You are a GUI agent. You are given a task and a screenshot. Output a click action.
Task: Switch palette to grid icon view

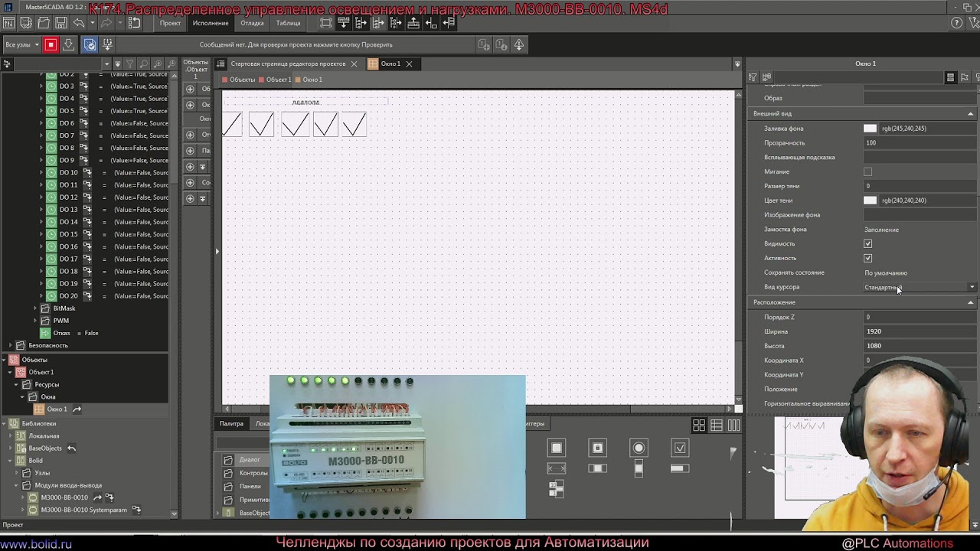(x=699, y=425)
